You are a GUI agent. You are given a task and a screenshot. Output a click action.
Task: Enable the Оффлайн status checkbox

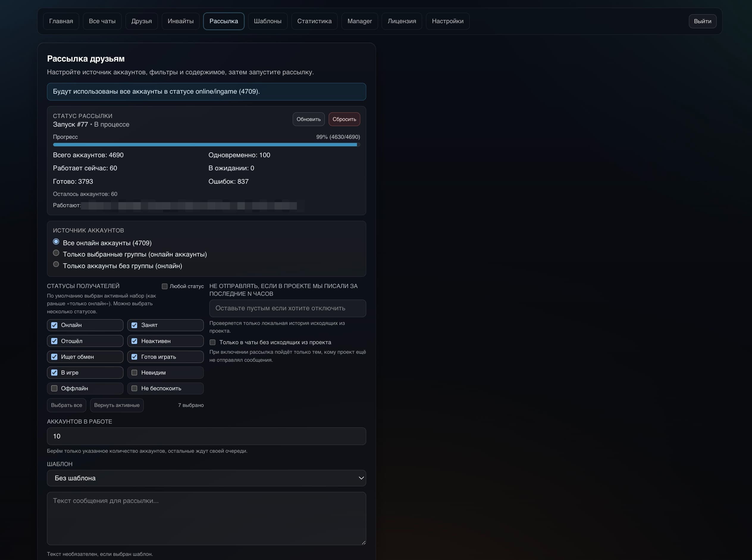[x=54, y=388]
